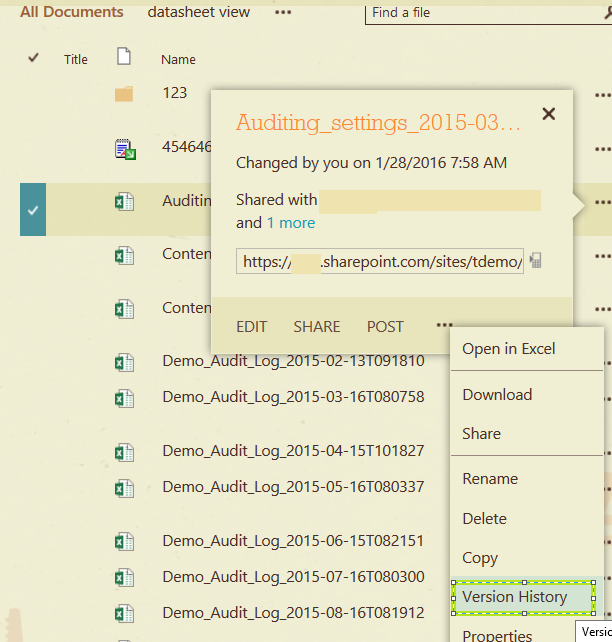
Task: Uncheck the selected Auditing_settings row checkbox
Action: pos(33,210)
